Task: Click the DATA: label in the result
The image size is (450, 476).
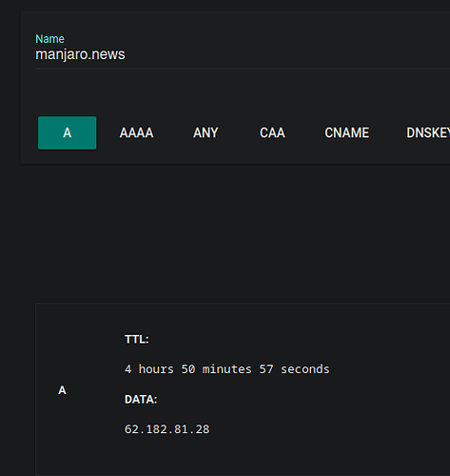Action: click(141, 399)
